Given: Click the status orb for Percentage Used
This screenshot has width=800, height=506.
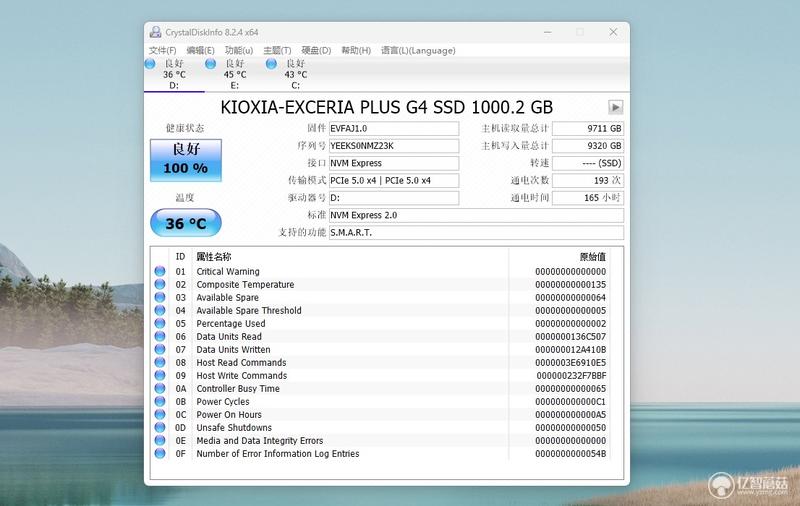Looking at the screenshot, I should [x=160, y=323].
